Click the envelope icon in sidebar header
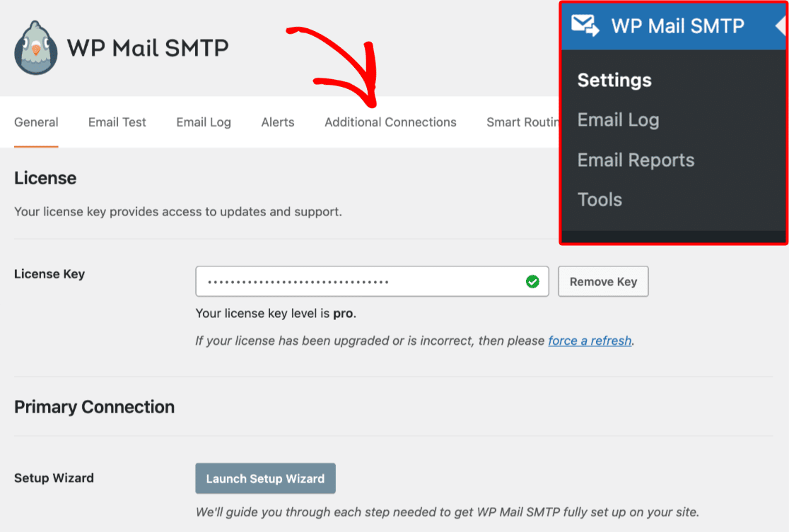 point(585,25)
